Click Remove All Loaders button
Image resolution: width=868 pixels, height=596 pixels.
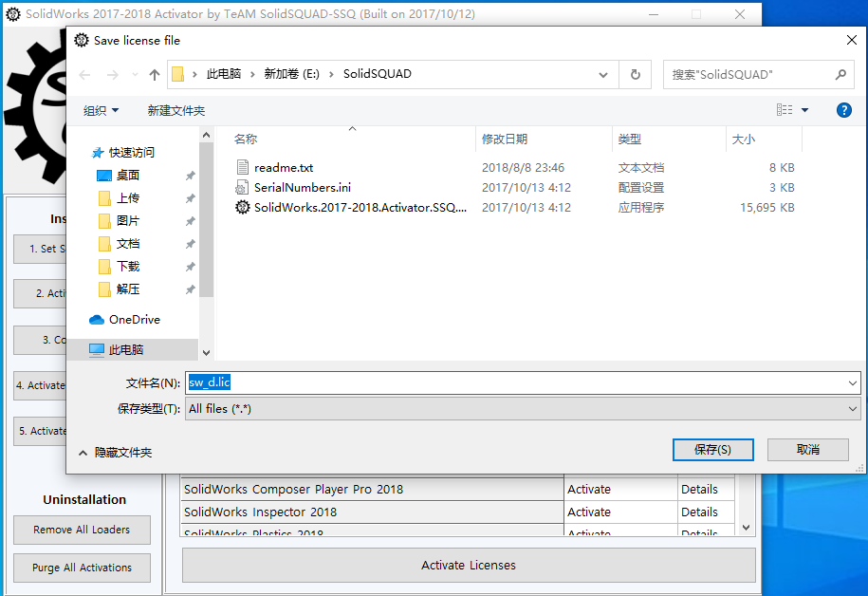tap(82, 530)
